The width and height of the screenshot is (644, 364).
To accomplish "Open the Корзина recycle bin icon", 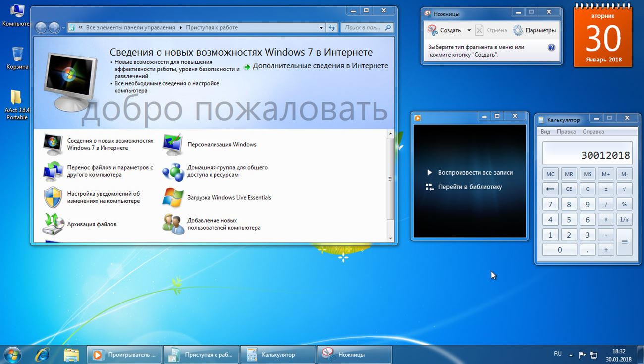I will click(x=17, y=58).
